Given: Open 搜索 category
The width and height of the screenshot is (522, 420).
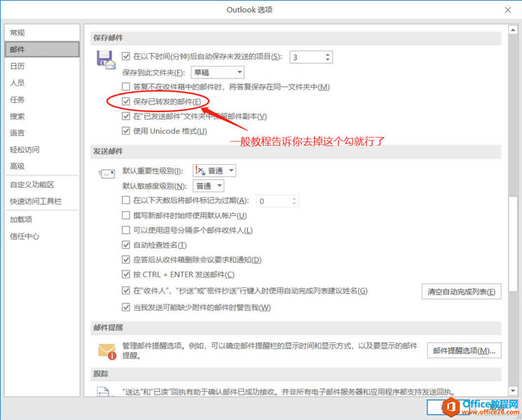Looking at the screenshot, I should pos(42,116).
